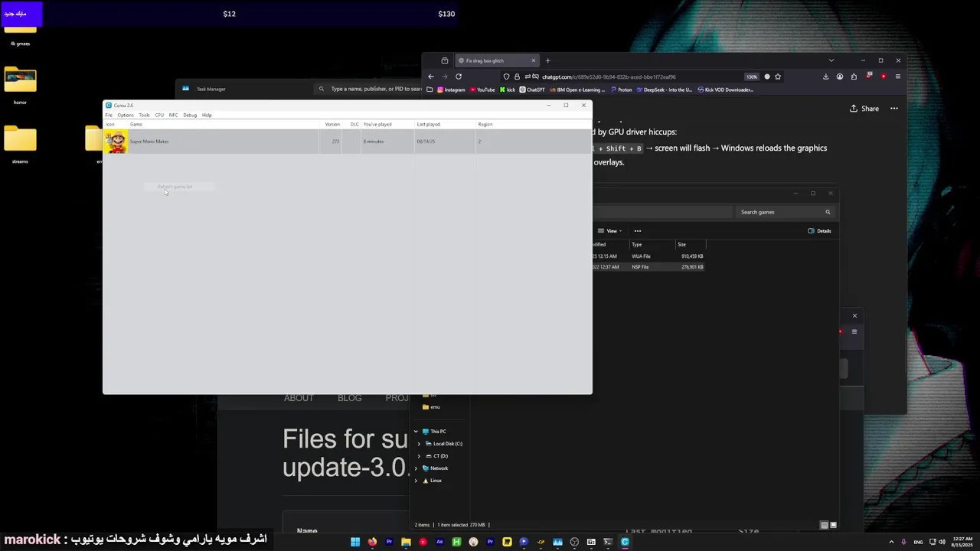Open the Options menu in Cemu
The width and height of the screenshot is (980, 551).
click(126, 115)
